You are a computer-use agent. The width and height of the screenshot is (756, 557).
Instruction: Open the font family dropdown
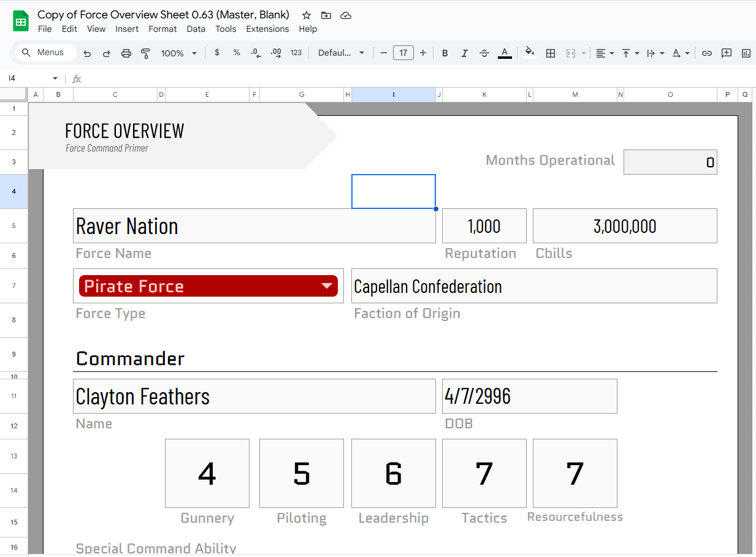341,53
